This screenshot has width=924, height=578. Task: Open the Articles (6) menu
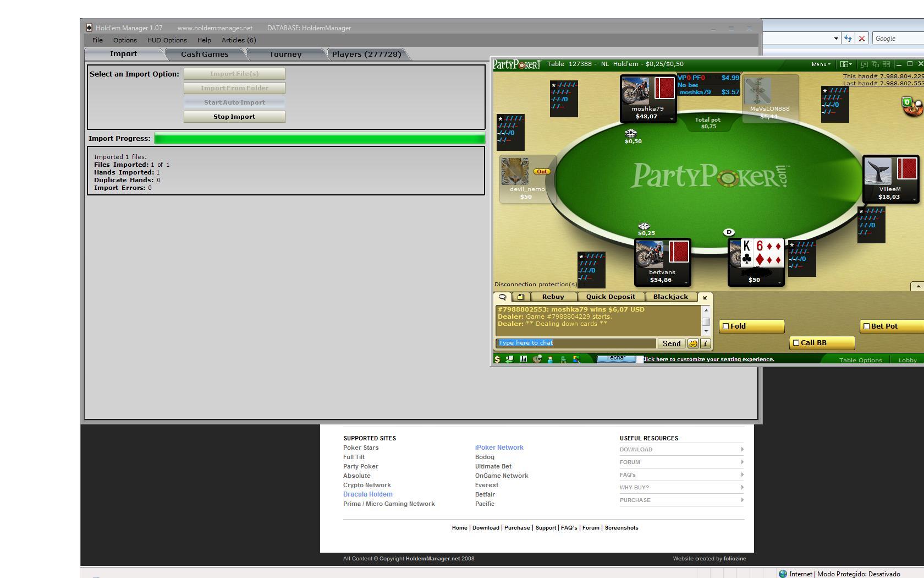coord(239,40)
